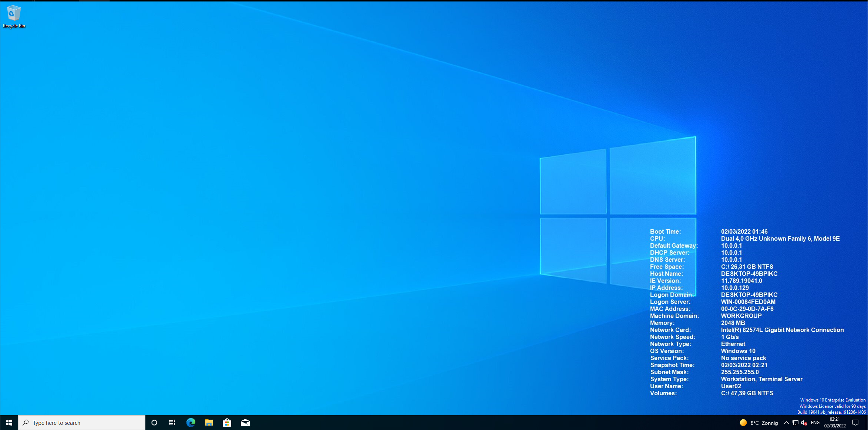Select the Recycle Bin desktop icon
Screen dimensions: 868x430
[x=14, y=17]
